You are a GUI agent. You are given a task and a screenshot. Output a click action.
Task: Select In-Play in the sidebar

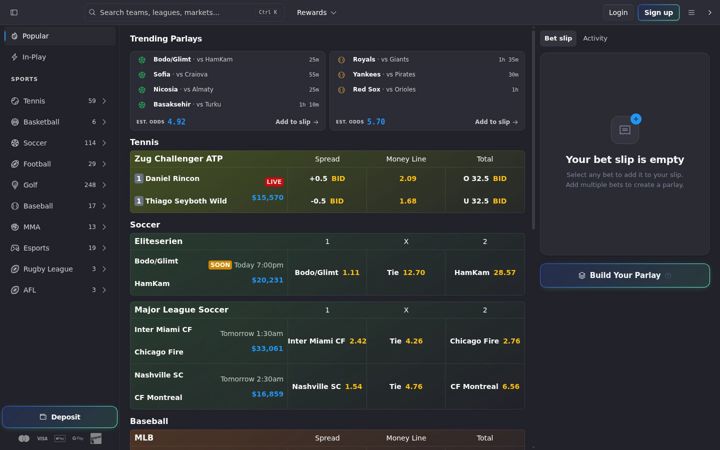(x=60, y=57)
